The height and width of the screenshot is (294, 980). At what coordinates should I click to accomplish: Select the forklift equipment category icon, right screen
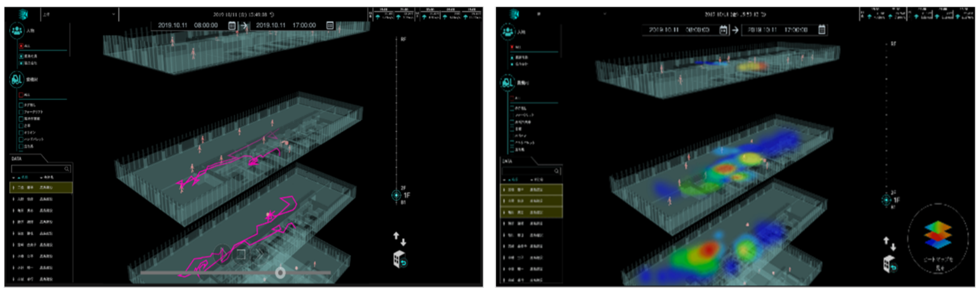tap(508, 82)
